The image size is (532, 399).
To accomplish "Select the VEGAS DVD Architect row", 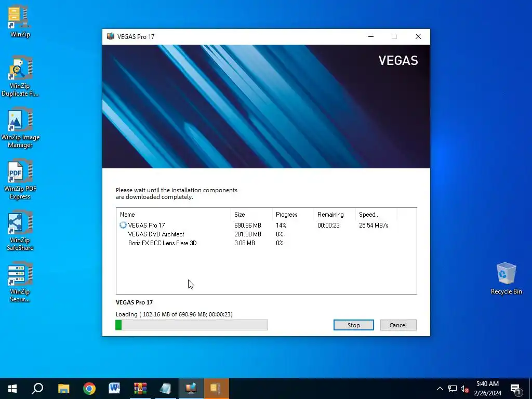I will click(x=267, y=234).
